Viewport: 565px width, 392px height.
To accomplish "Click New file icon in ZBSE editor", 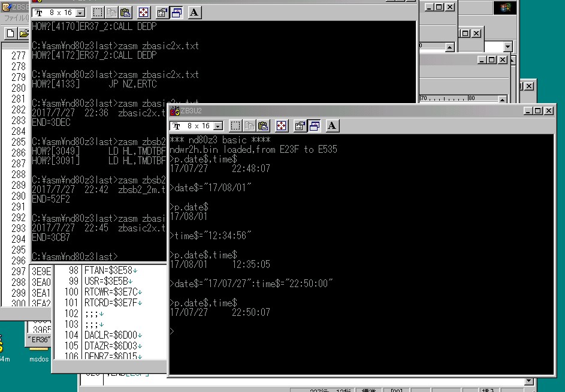I will (10, 34).
